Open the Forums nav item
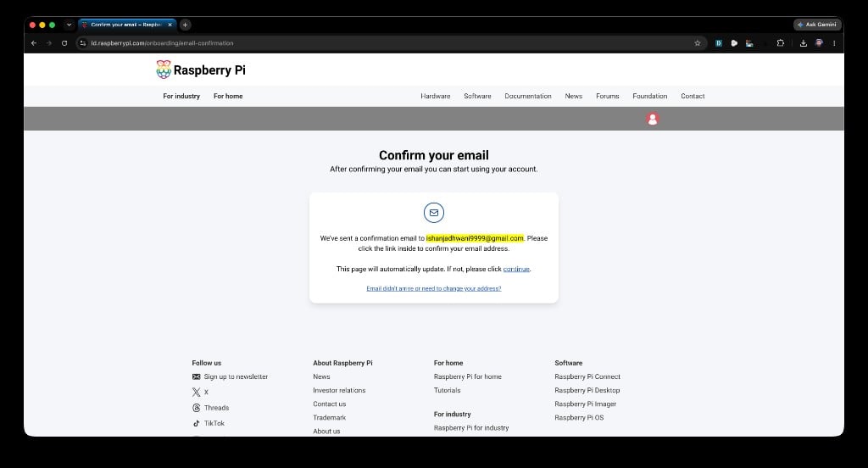 [x=607, y=97]
